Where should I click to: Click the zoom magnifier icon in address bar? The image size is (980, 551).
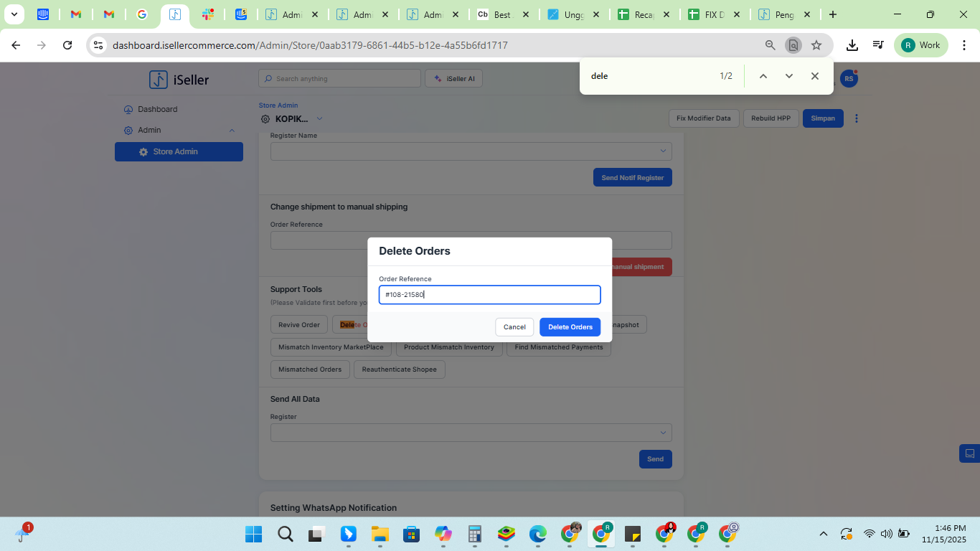pos(770,45)
